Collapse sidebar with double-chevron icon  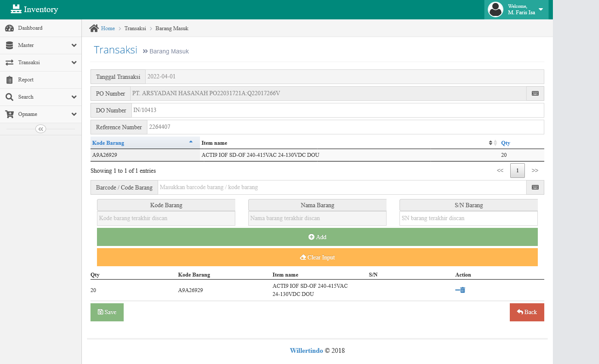[41, 129]
